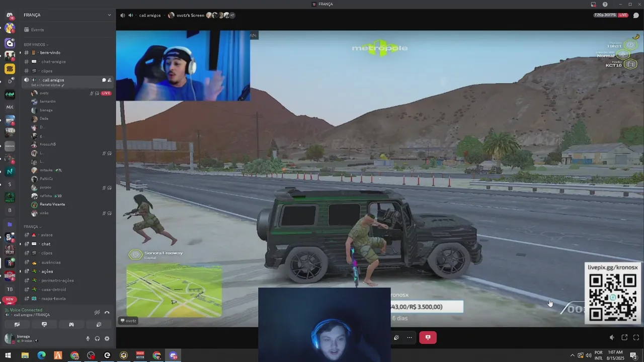
Task: Open Discord in taskbar
Action: (173, 355)
